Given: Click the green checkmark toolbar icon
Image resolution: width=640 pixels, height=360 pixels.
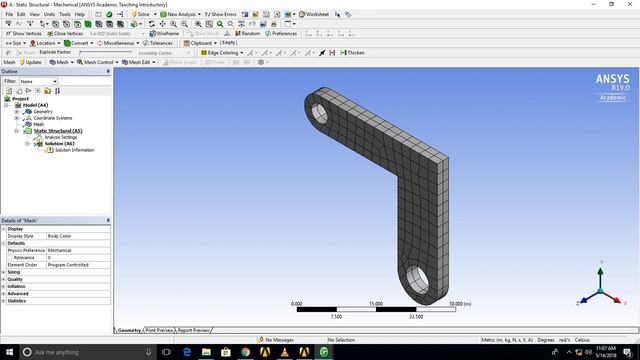Looking at the screenshot, I should click(109, 14).
